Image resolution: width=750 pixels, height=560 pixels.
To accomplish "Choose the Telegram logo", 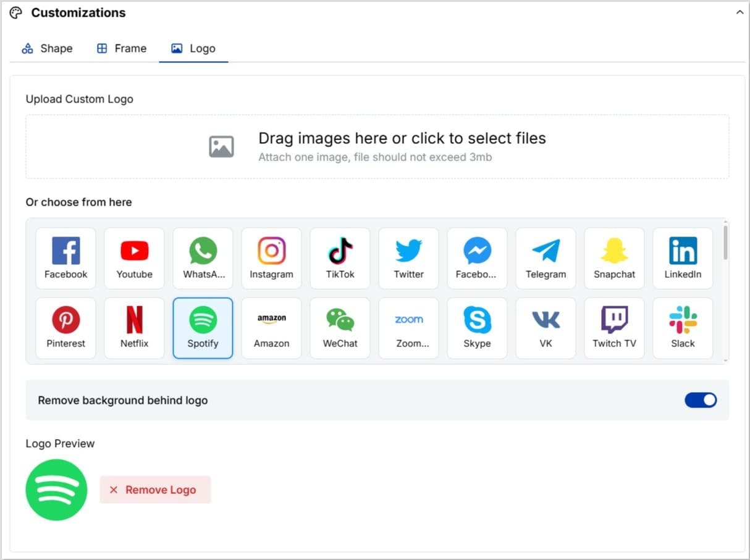I will pyautogui.click(x=546, y=258).
